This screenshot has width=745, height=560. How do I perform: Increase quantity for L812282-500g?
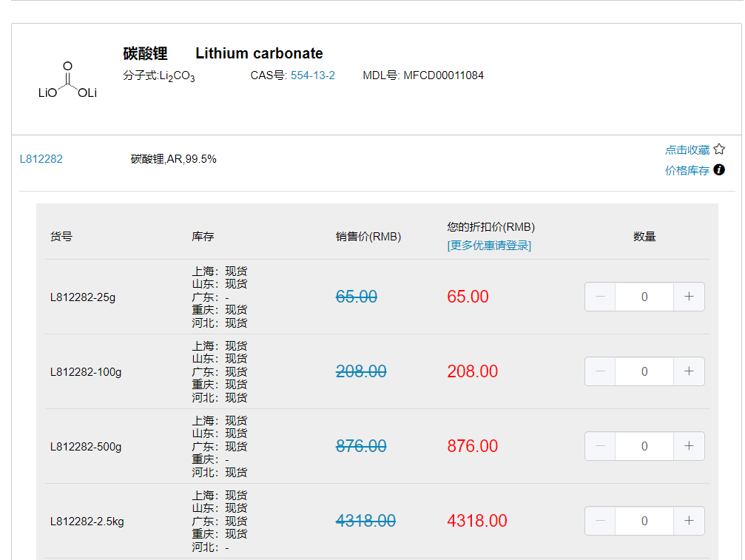688,445
